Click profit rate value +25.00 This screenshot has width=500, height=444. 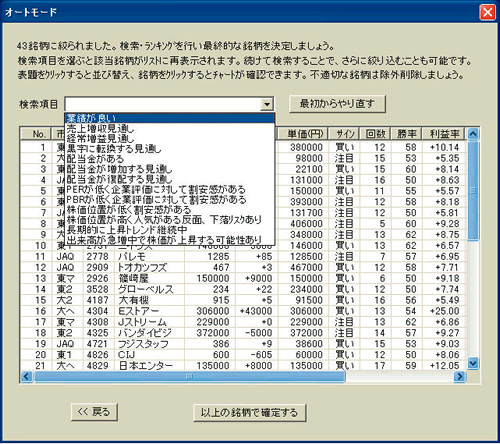click(445, 311)
